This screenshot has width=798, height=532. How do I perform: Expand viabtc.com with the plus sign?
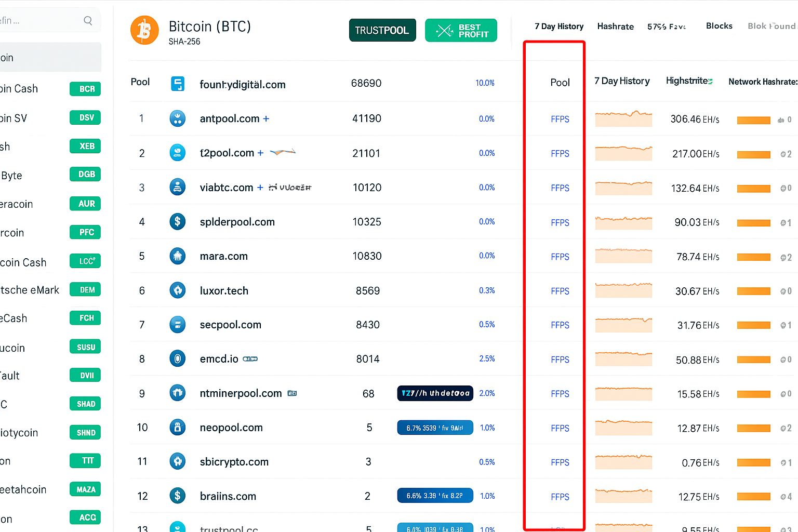pyautogui.click(x=260, y=187)
